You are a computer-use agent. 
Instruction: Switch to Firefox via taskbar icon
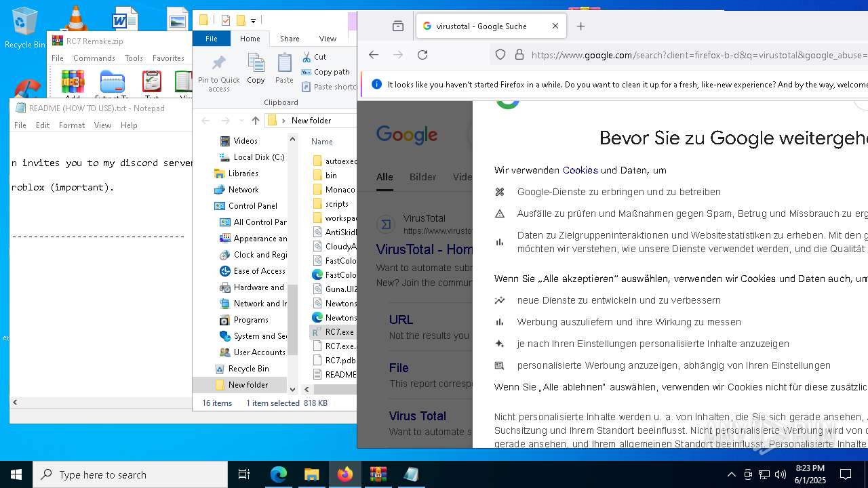345,474
